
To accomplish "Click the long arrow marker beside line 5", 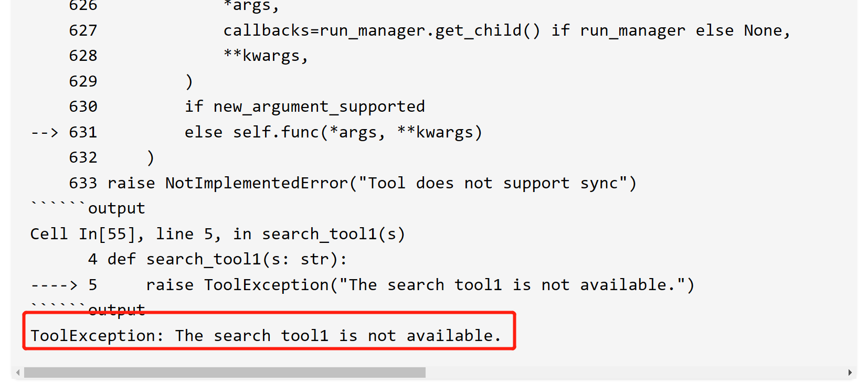I will tap(54, 285).
